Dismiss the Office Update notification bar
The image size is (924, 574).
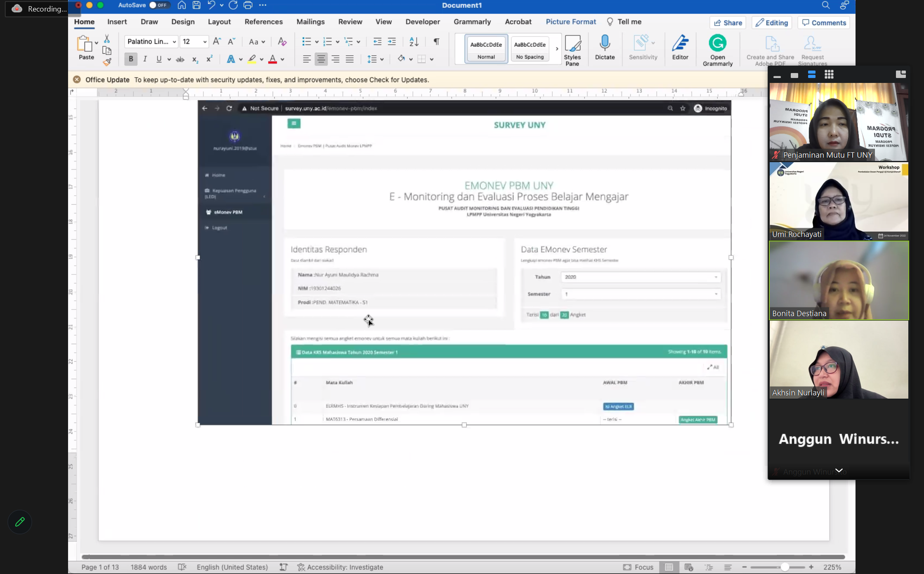pyautogui.click(x=77, y=80)
